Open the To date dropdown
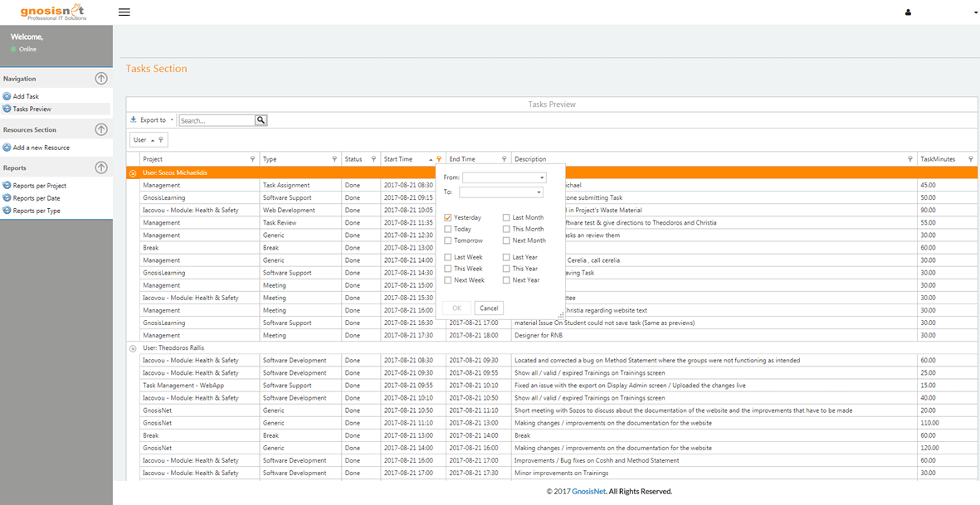The image size is (980, 505). (539, 192)
